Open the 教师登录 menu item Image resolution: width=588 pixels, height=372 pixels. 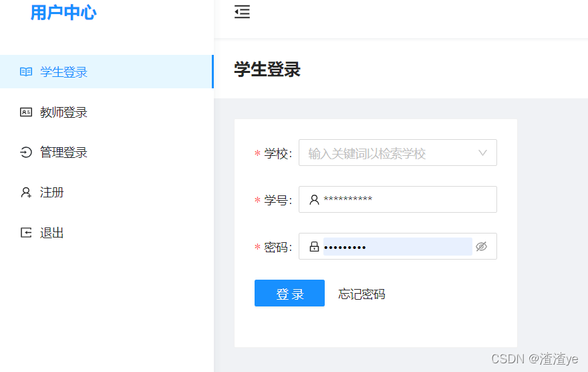tap(106, 112)
